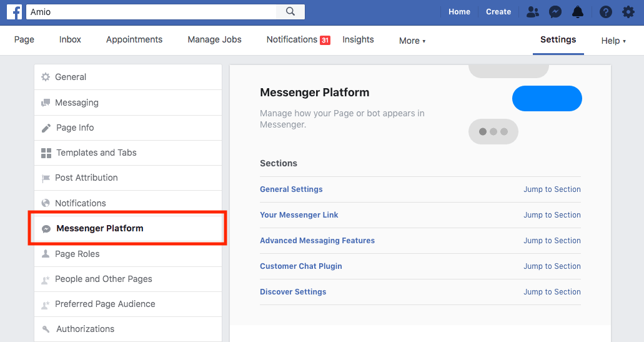The height and width of the screenshot is (342, 644).
Task: Open Page Roles in sidebar
Action: click(x=128, y=254)
